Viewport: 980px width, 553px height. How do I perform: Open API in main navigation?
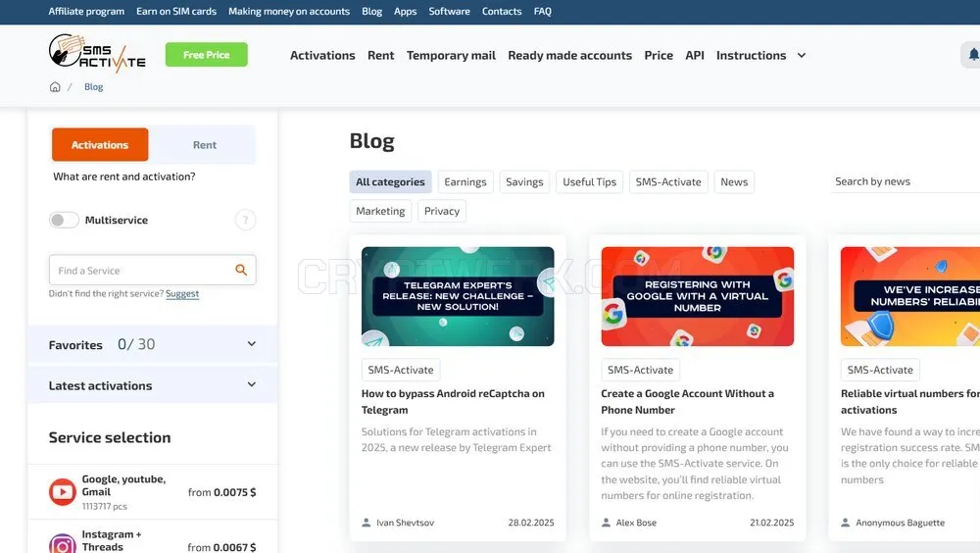695,55
